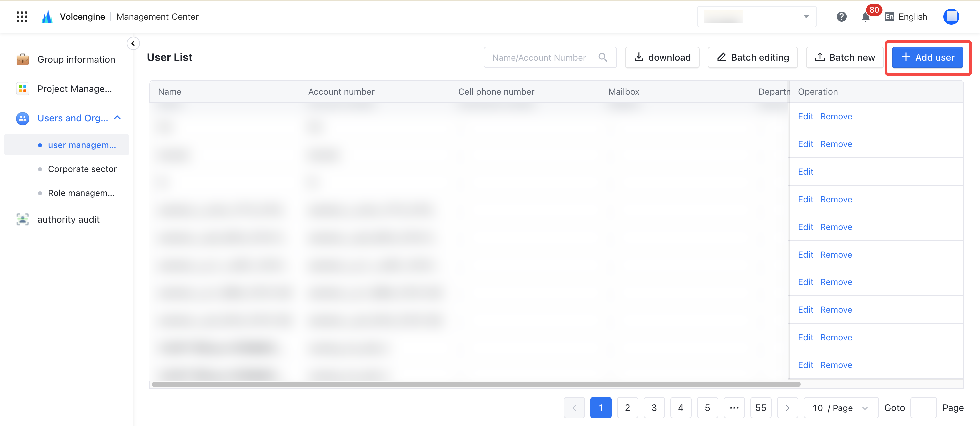Screen dimensions: 980x426
Task: Click the Cell phone number column header
Action: 496,92
